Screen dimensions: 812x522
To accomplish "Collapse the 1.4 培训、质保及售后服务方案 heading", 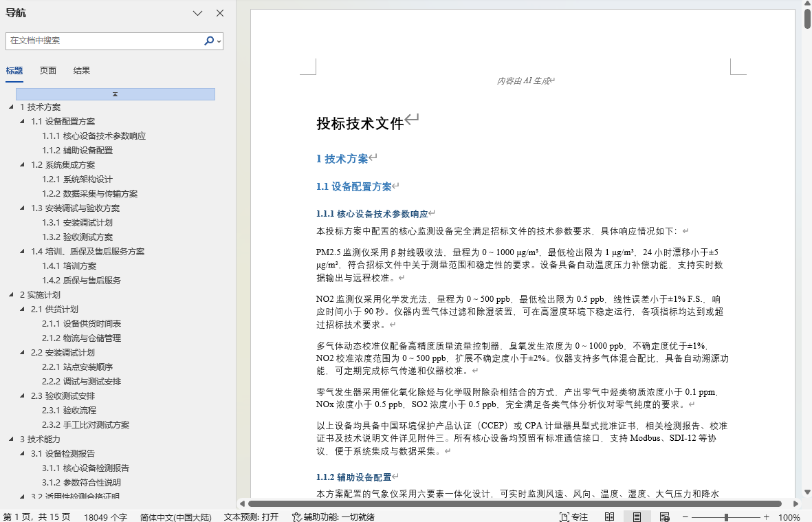I will click(22, 251).
